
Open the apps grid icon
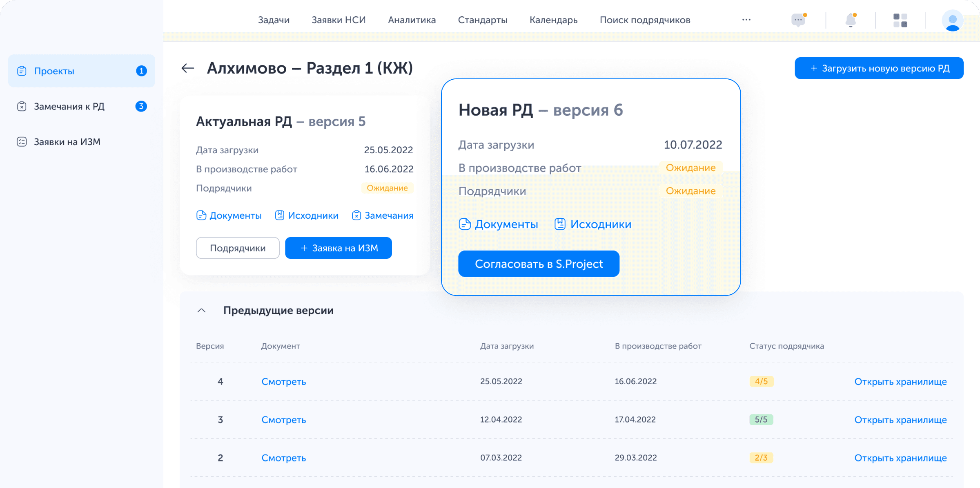pos(900,20)
